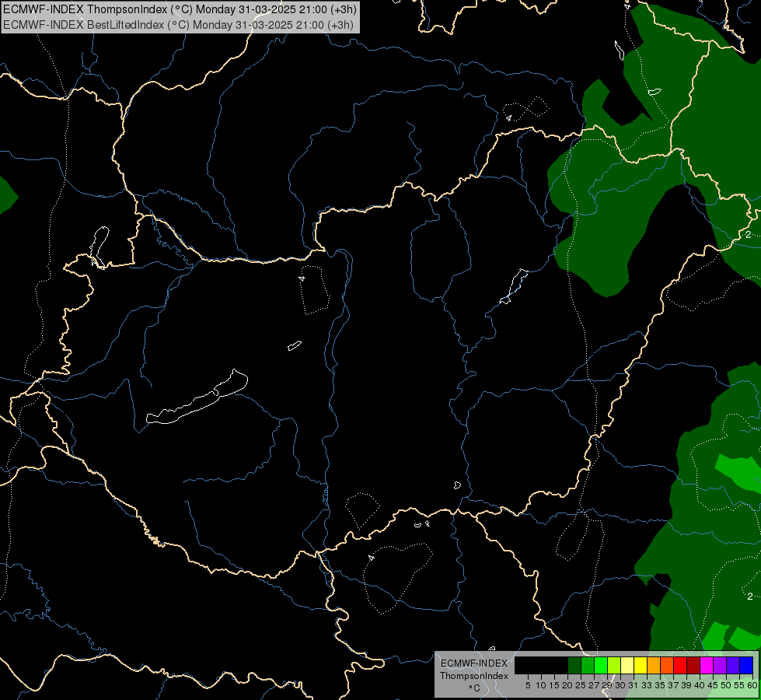Viewport: 761px width, 700px height.
Task: Click the legend scale value '31'
Action: coord(634,685)
